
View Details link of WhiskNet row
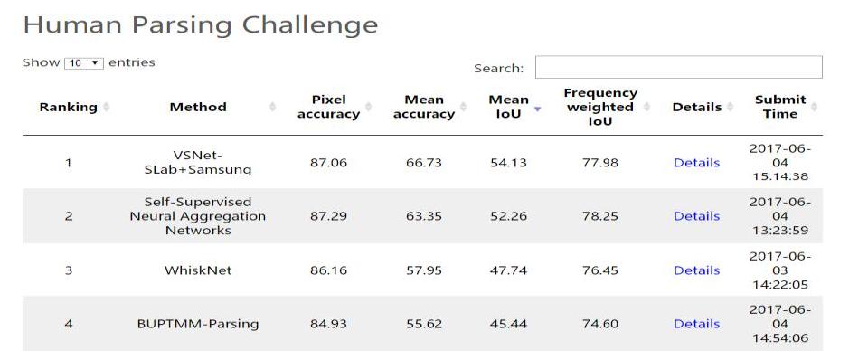(x=696, y=270)
